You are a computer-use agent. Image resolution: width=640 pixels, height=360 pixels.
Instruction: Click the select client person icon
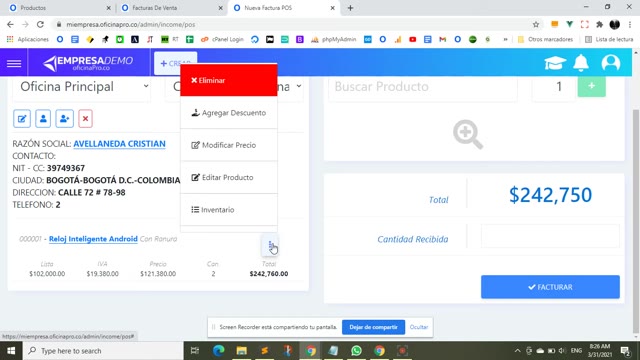point(43,119)
